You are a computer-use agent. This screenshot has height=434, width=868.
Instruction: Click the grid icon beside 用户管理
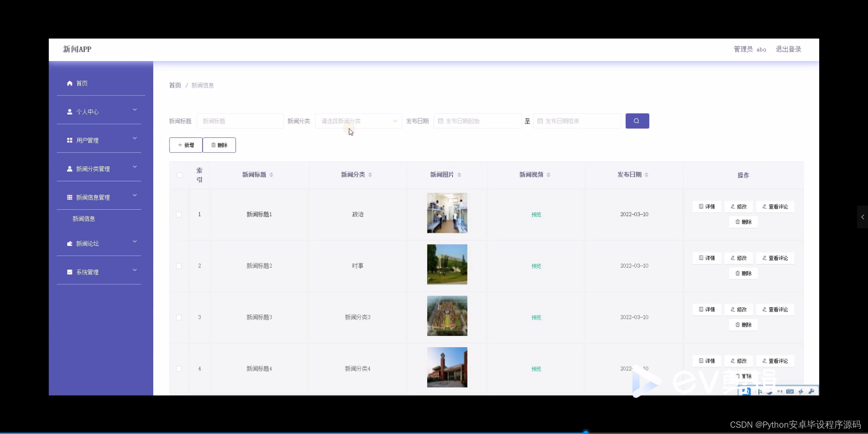pos(69,140)
